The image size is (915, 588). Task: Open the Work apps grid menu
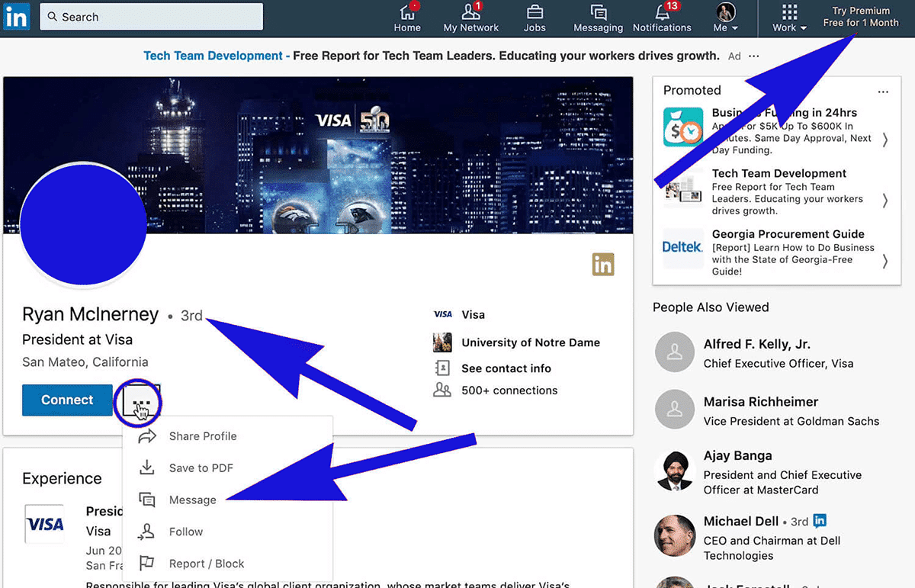point(789,18)
